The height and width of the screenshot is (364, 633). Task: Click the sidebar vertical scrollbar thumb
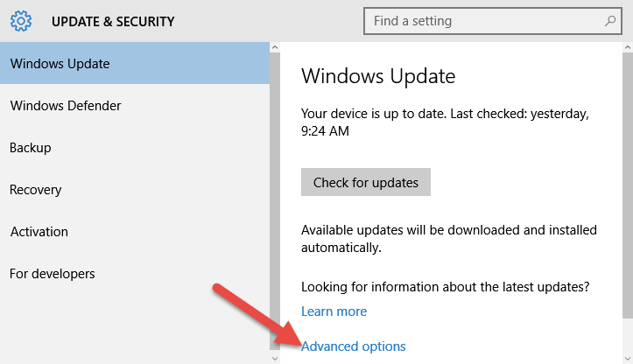(x=275, y=200)
